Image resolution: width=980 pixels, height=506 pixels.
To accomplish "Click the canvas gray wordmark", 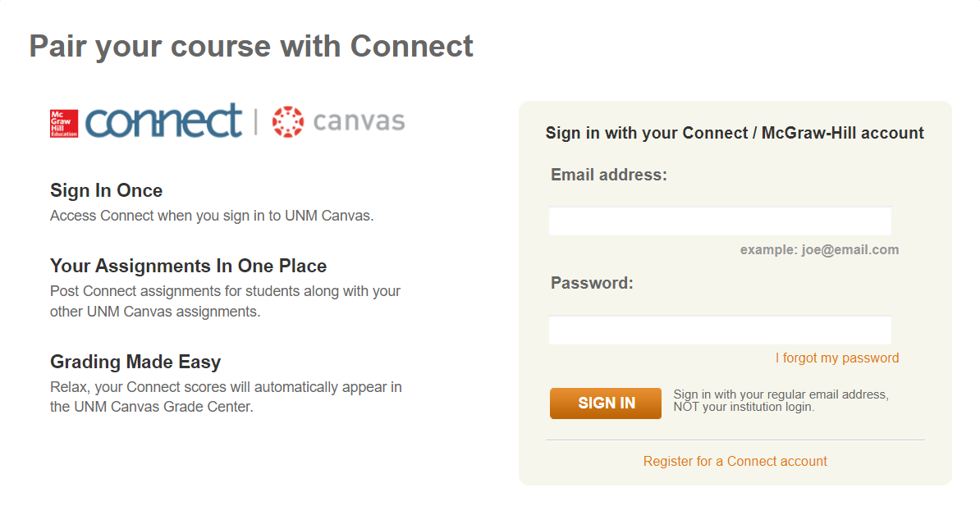I will tap(359, 121).
